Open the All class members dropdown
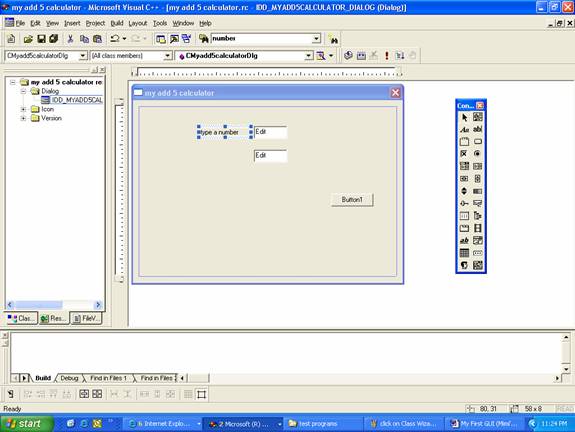Screen dimensions: 575x432 (167, 56)
